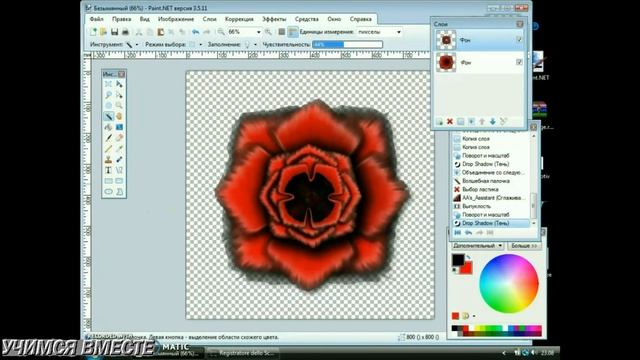
Task: Toggle visibility checkbox of top Фон layer
Action: coord(519,40)
